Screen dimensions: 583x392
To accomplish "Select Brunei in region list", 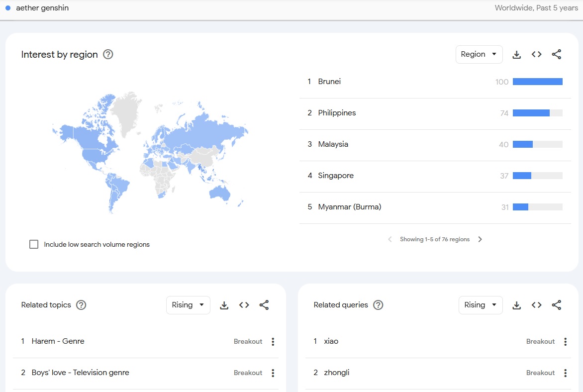I will tap(435, 82).
